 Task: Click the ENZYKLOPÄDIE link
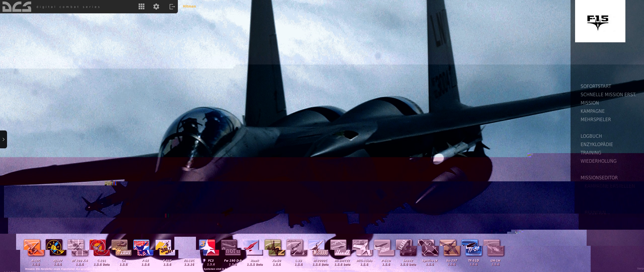[x=596, y=144]
